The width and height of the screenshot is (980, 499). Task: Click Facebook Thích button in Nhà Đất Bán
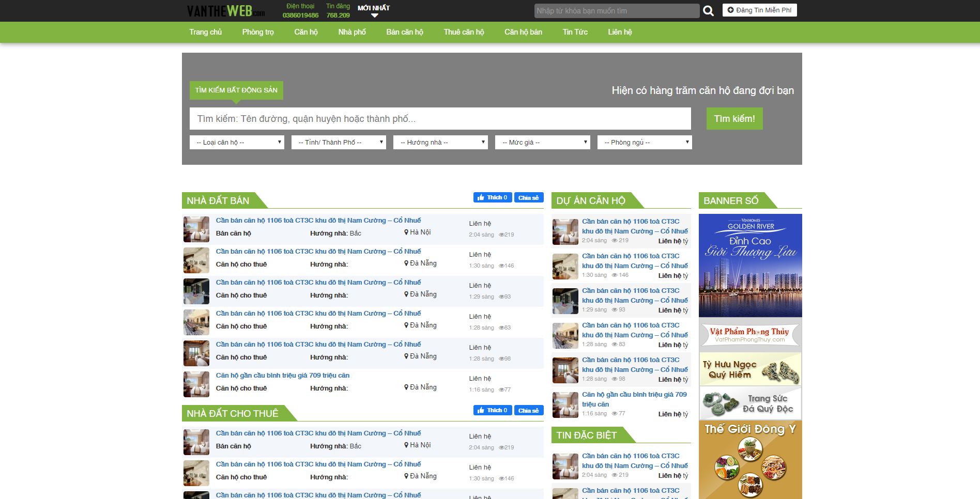[492, 197]
